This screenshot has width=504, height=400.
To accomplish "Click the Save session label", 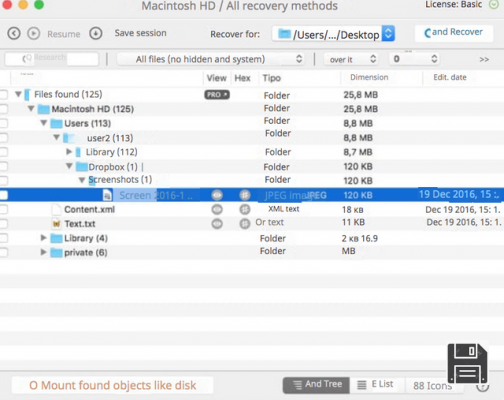I will tap(140, 33).
